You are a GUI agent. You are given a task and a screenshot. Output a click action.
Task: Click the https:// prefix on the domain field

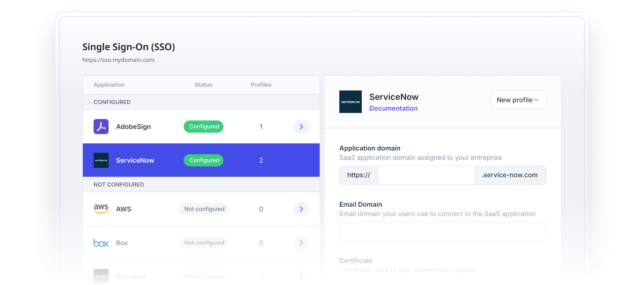(x=359, y=175)
